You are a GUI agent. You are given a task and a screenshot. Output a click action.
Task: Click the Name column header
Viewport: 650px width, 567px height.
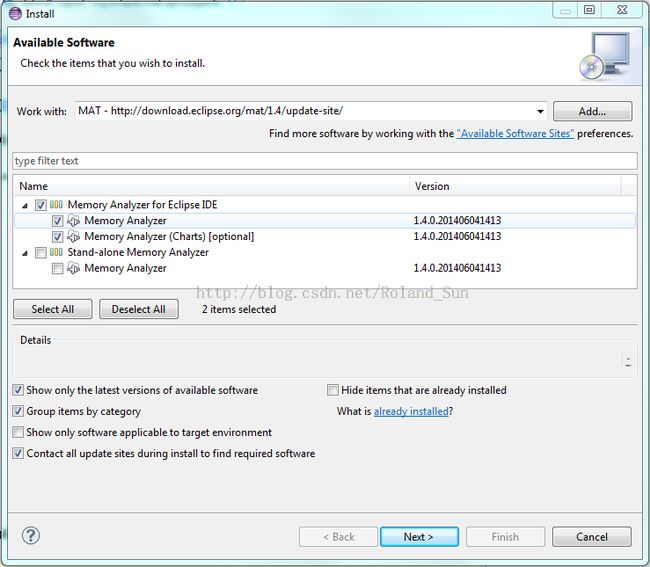[x=211, y=186]
